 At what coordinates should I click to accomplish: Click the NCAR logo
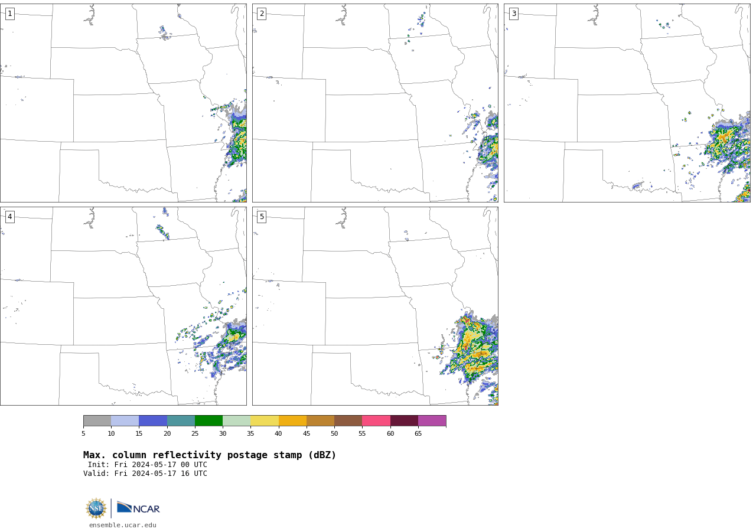[x=138, y=508]
